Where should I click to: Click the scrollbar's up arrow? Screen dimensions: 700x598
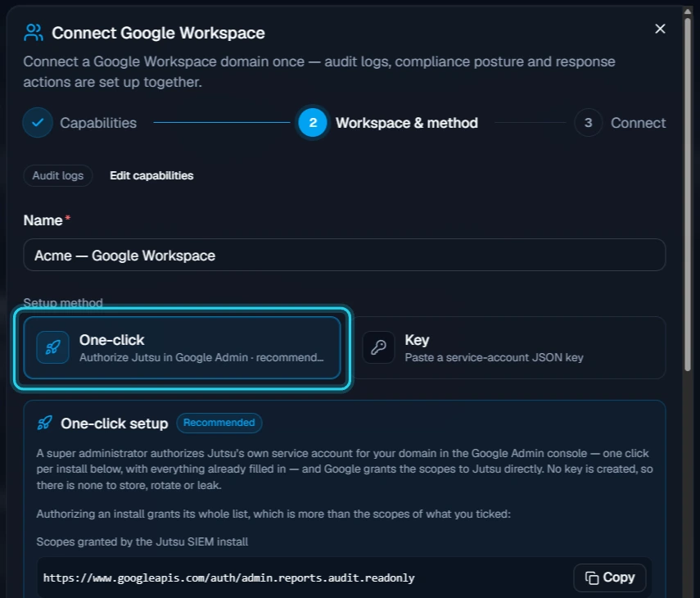click(688, 11)
